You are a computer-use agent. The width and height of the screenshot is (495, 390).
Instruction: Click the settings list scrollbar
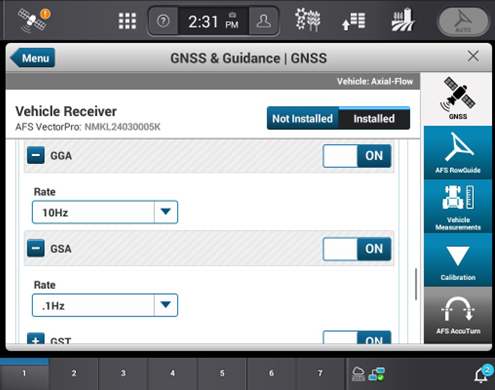point(416,284)
